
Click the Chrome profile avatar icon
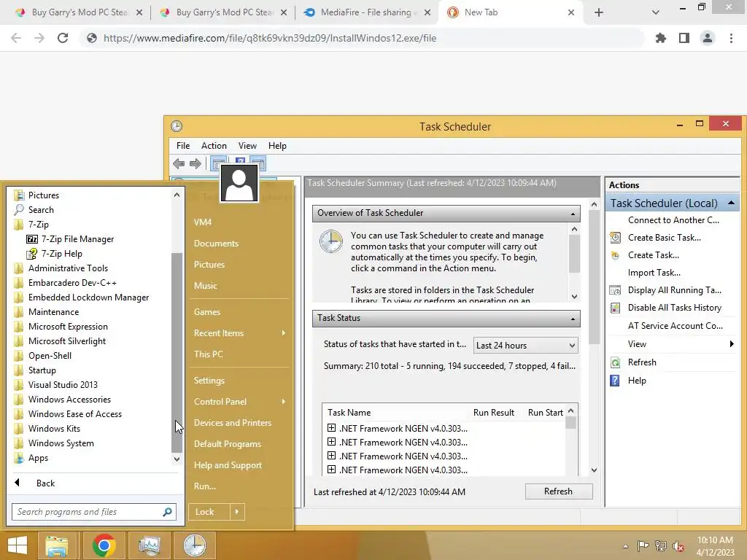click(708, 38)
